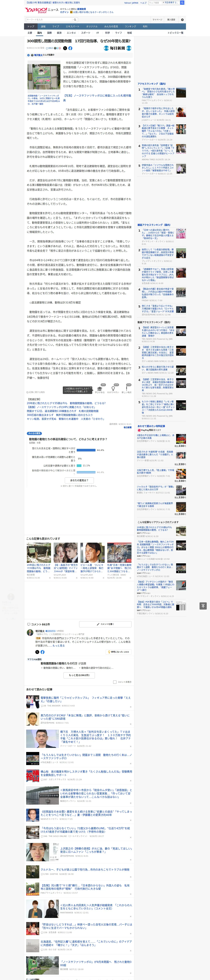Open the 購入履歴 link
The image size is (210, 980).
coord(171,20)
